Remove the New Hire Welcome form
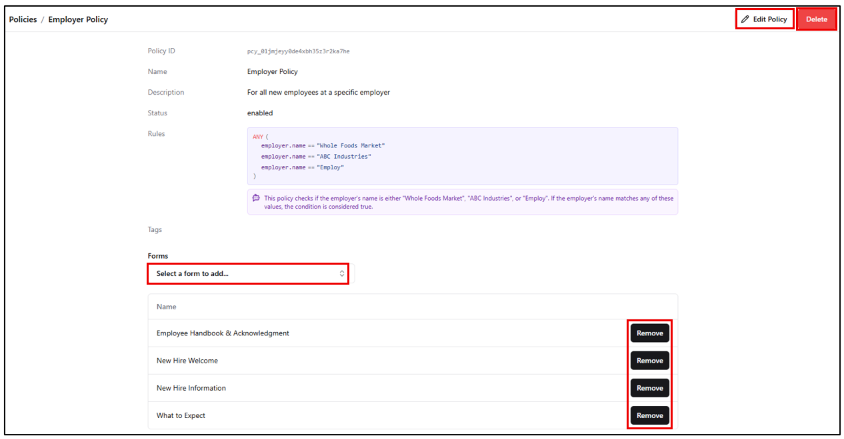 tap(649, 360)
